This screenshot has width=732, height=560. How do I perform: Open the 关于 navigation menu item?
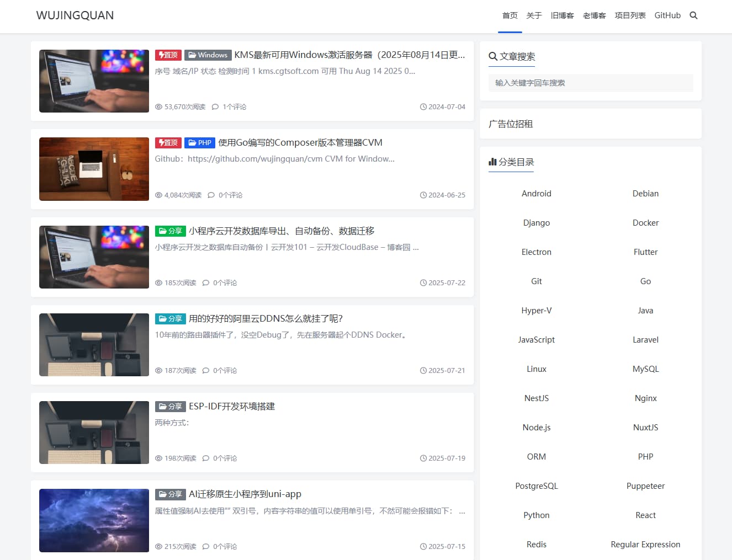pyautogui.click(x=534, y=15)
